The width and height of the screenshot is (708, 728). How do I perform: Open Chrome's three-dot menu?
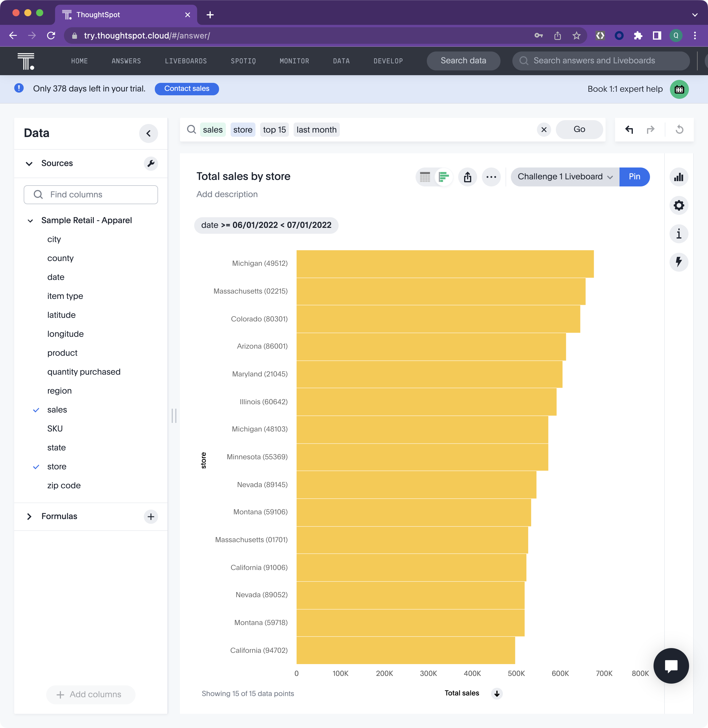point(695,35)
